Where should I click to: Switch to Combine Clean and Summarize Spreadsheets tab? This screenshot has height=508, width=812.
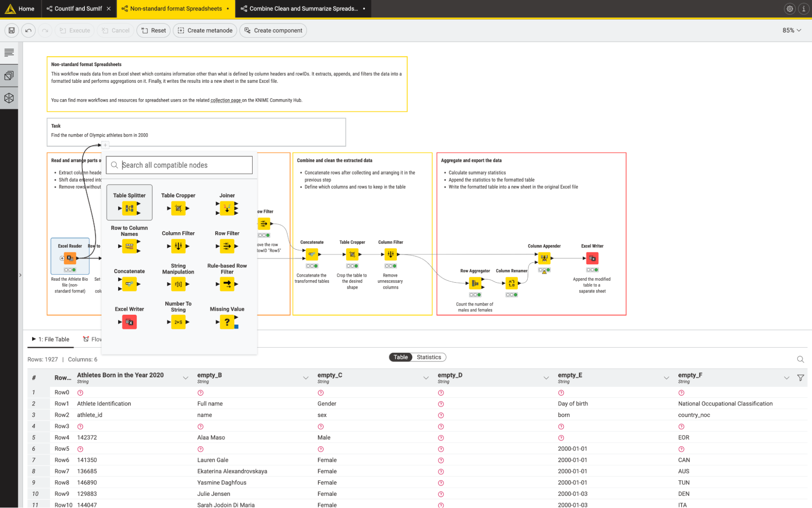coord(303,9)
